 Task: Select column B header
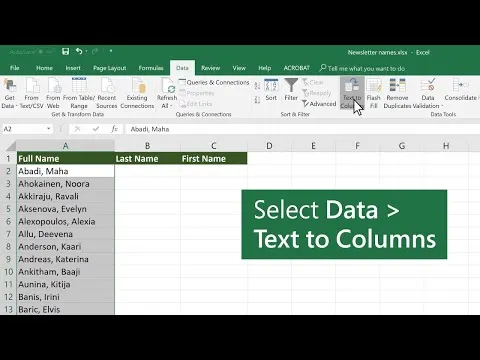[147, 146]
